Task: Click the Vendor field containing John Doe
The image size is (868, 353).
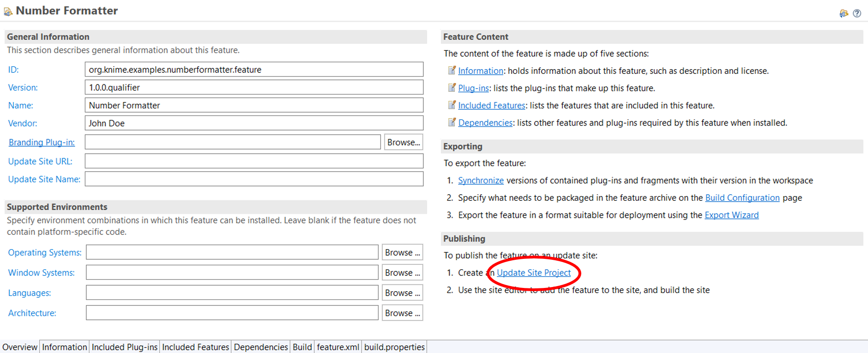Action: pos(254,123)
